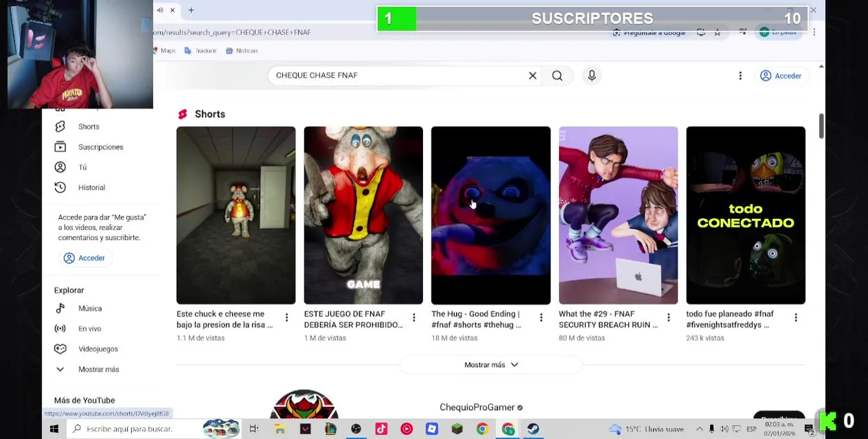Open the Noticias bookmark
This screenshot has height=439, width=868.
point(242,51)
